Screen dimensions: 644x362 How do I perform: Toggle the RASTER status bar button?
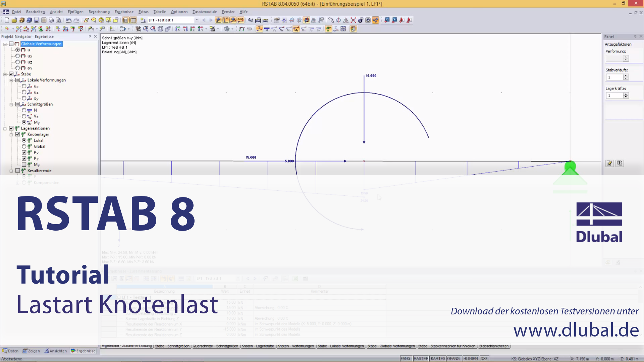[421, 359]
